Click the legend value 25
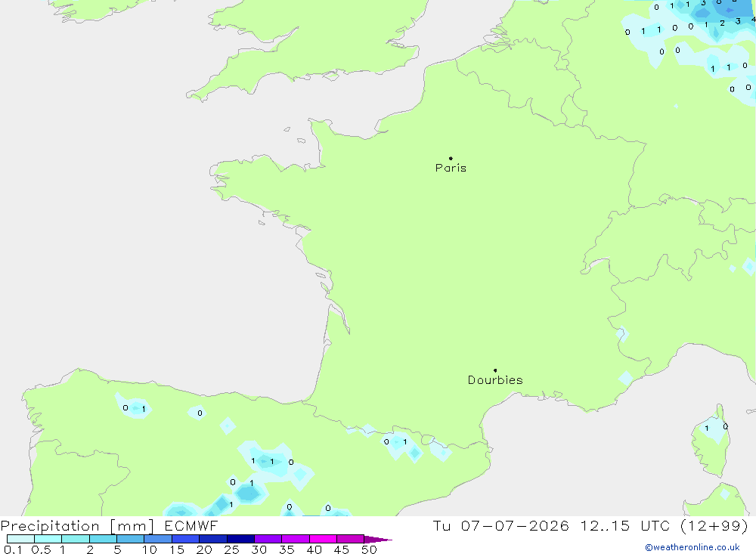This screenshot has width=756, height=554. 232,549
